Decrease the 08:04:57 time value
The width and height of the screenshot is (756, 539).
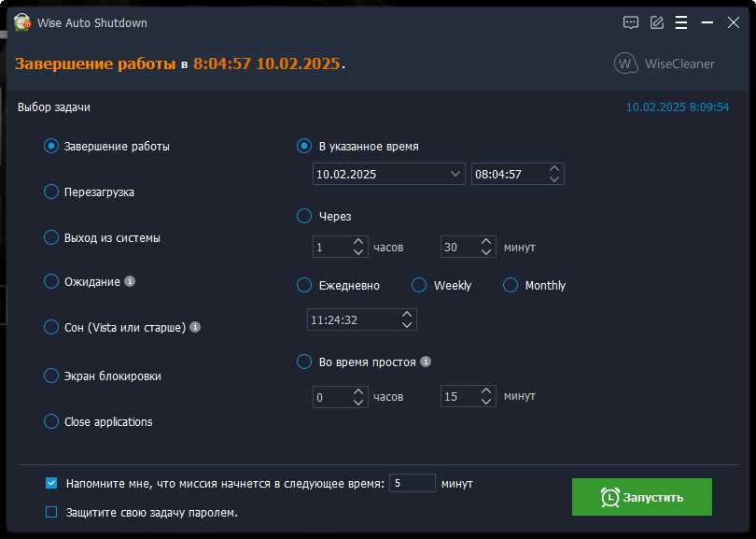(x=554, y=179)
